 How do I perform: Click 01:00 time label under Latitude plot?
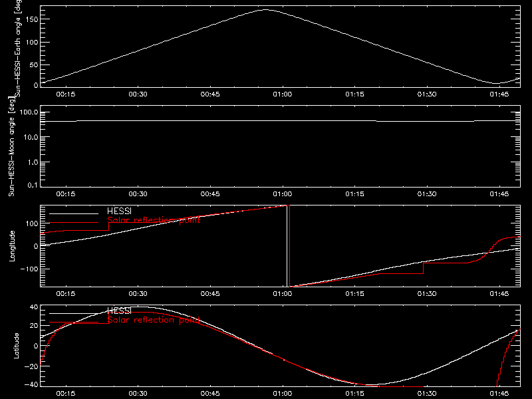click(283, 394)
